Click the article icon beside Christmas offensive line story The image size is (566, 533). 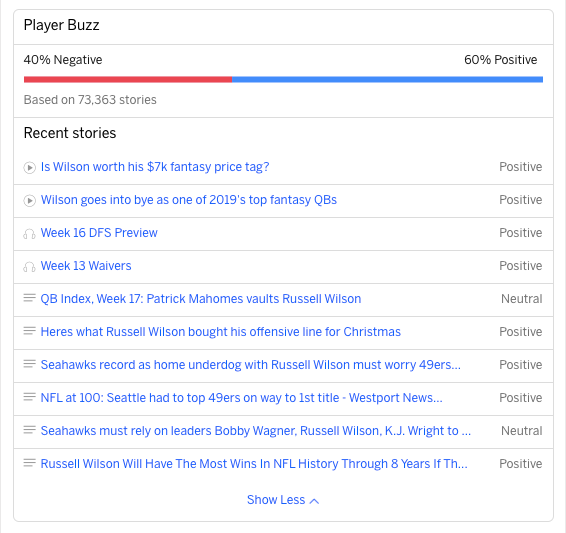(x=30, y=331)
